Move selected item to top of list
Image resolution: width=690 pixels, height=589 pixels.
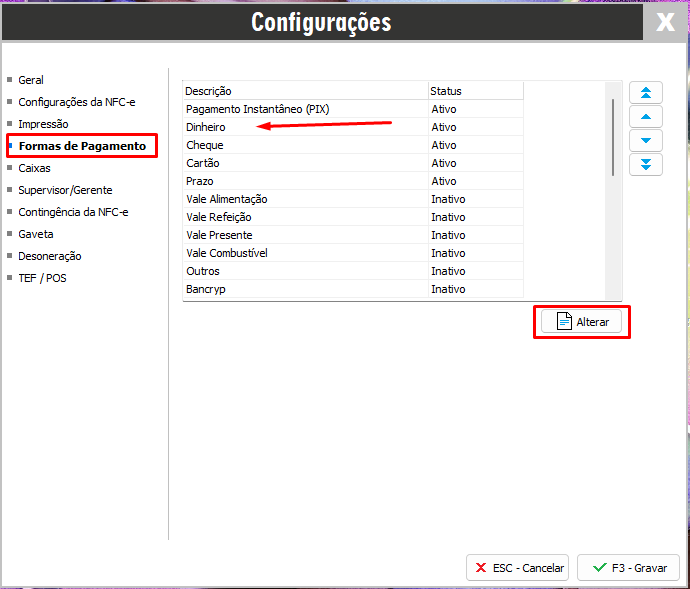(645, 93)
